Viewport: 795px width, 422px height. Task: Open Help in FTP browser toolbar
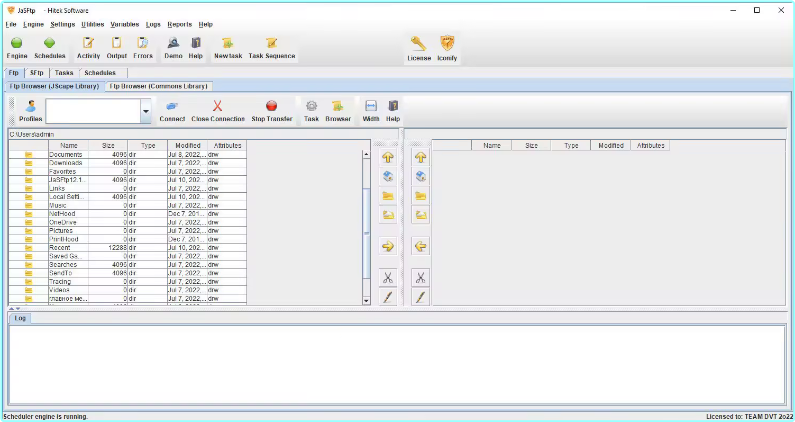click(393, 111)
